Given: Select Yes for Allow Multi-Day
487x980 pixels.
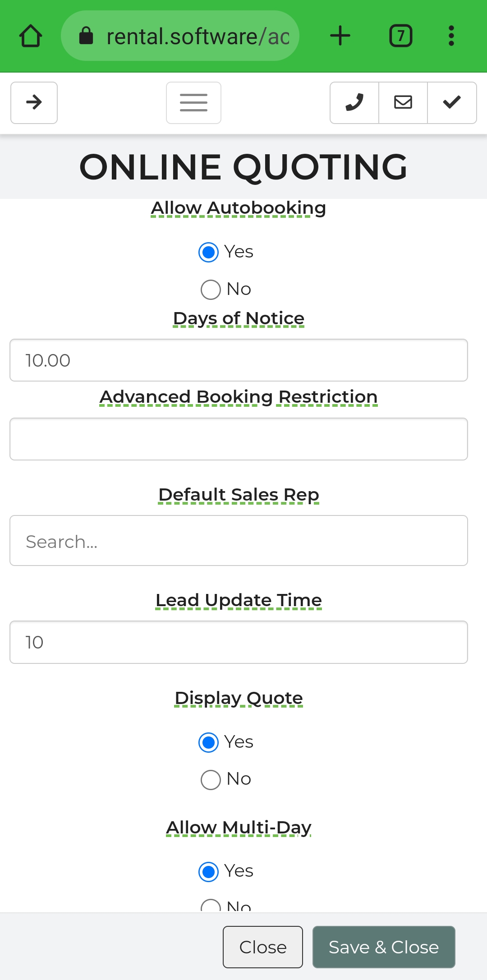Looking at the screenshot, I should pyautogui.click(x=209, y=871).
